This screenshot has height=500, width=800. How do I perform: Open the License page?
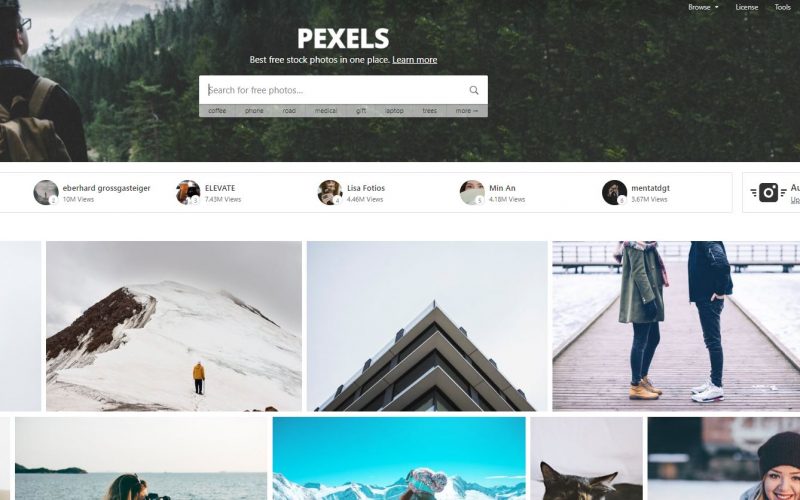746,7
